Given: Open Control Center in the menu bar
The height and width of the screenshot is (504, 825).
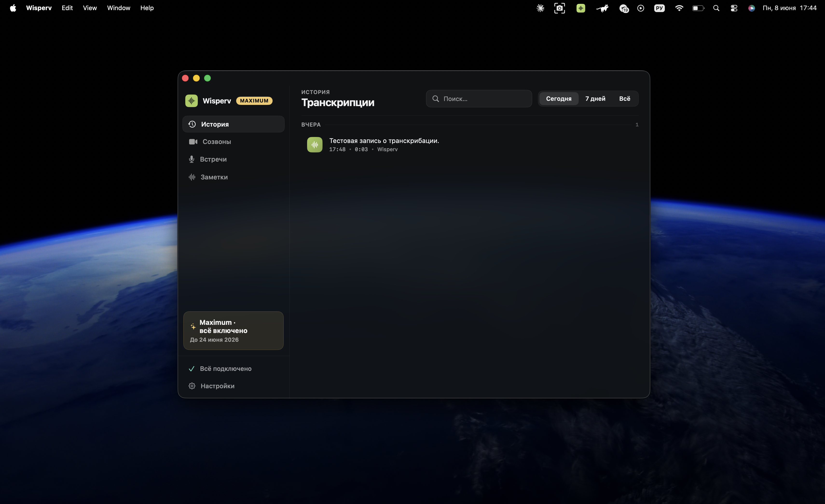Looking at the screenshot, I should (x=734, y=8).
